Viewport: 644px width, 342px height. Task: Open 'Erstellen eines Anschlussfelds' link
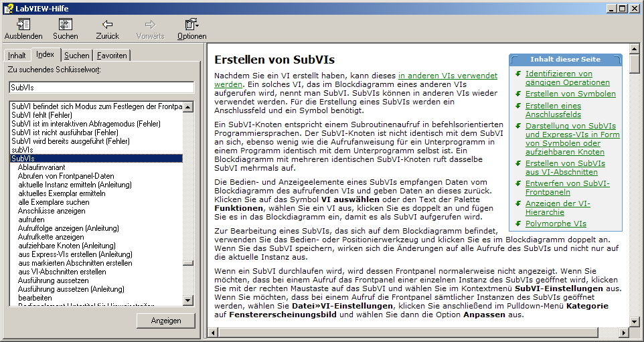[553, 110]
